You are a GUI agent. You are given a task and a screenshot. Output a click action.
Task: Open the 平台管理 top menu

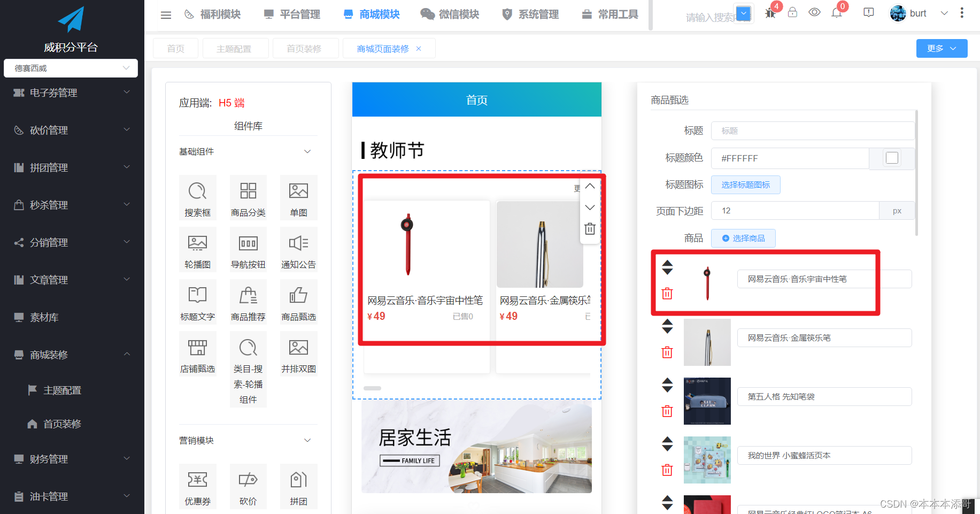(292, 14)
